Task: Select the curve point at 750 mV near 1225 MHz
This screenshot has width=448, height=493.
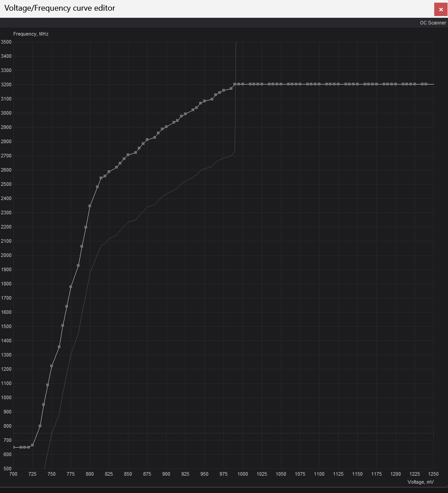Action: point(52,366)
